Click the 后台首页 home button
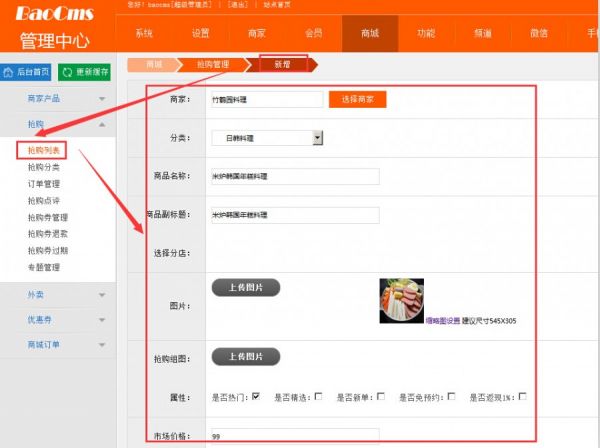Image resolution: width=600 pixels, height=448 pixels. pyautogui.click(x=27, y=72)
